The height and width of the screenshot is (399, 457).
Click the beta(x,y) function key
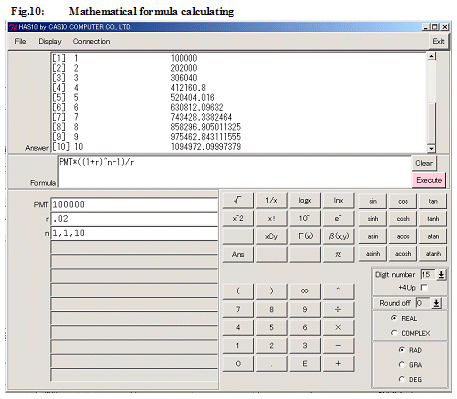click(338, 236)
